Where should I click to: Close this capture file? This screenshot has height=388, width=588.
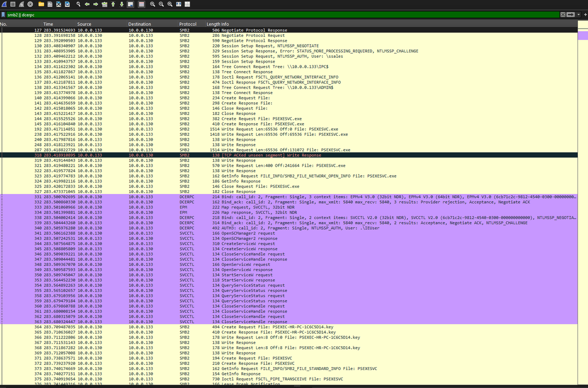point(59,4)
